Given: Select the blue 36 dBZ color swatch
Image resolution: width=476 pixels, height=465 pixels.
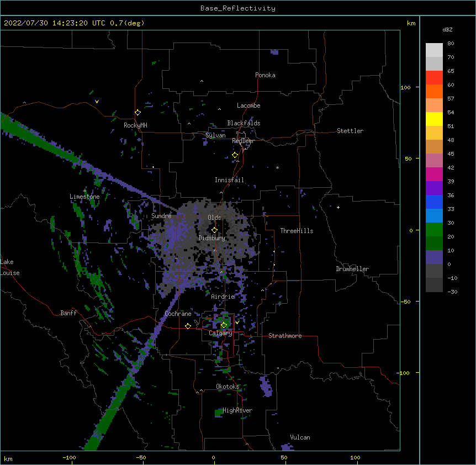Looking at the screenshot, I should click(x=434, y=202).
